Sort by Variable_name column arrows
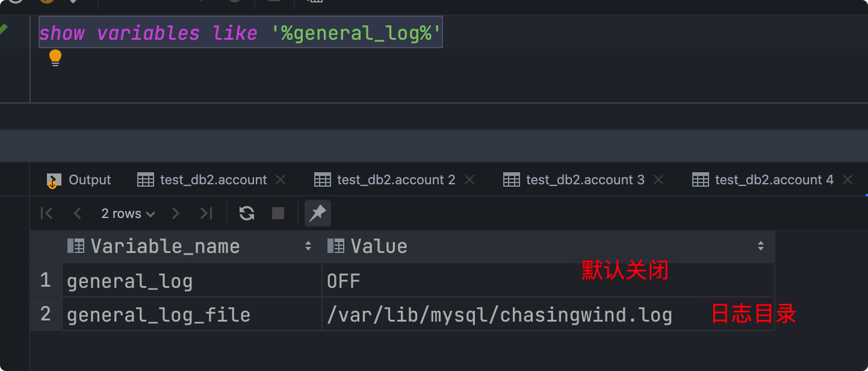 click(308, 246)
